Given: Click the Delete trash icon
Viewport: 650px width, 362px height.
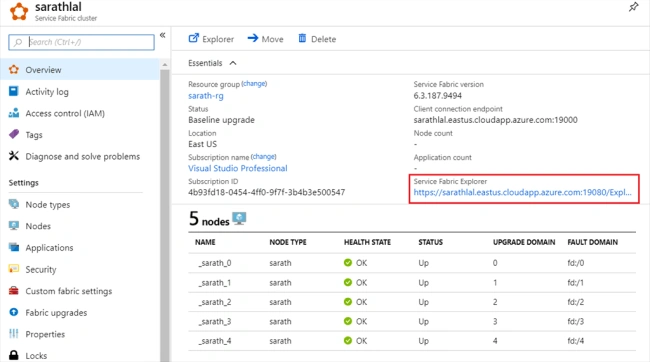Looking at the screenshot, I should 302,38.
